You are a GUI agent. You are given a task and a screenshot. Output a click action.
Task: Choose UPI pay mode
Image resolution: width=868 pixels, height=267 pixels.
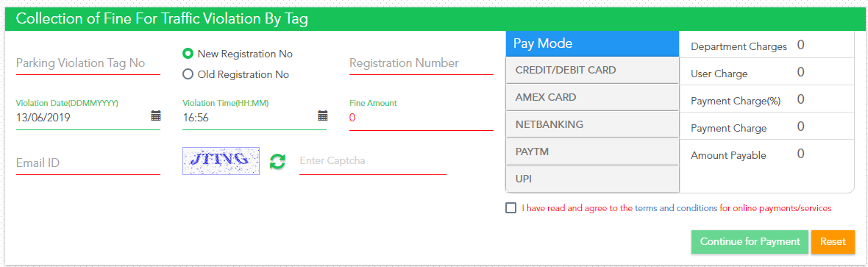[x=592, y=179]
